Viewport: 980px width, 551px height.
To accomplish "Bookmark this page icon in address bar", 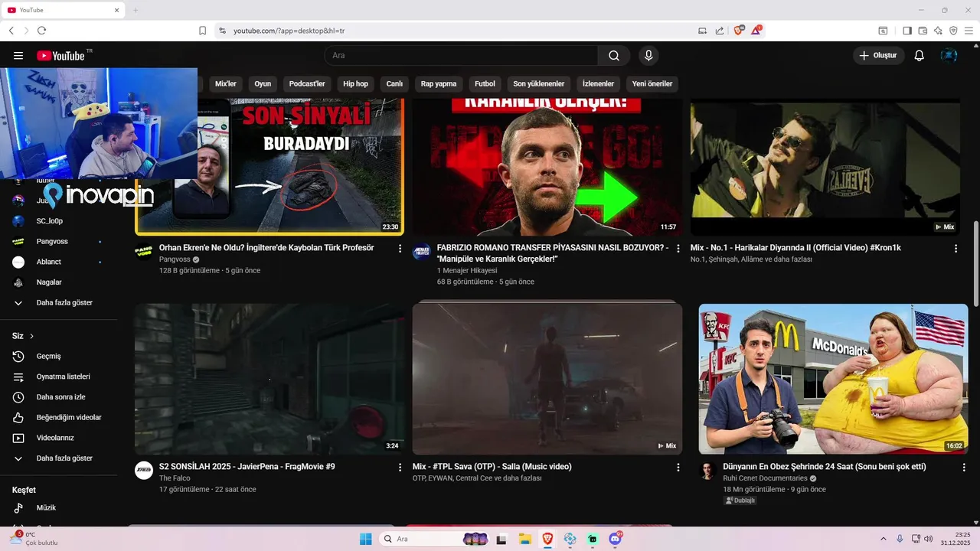I will [x=203, y=31].
